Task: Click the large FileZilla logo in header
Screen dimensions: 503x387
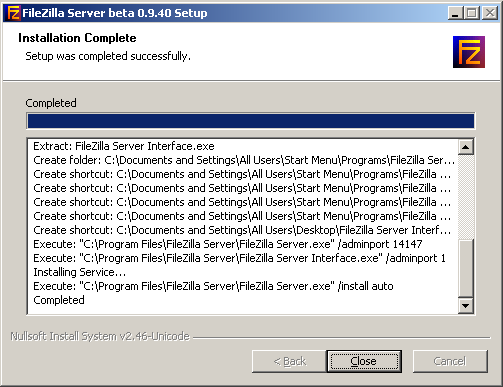Action: 469,52
